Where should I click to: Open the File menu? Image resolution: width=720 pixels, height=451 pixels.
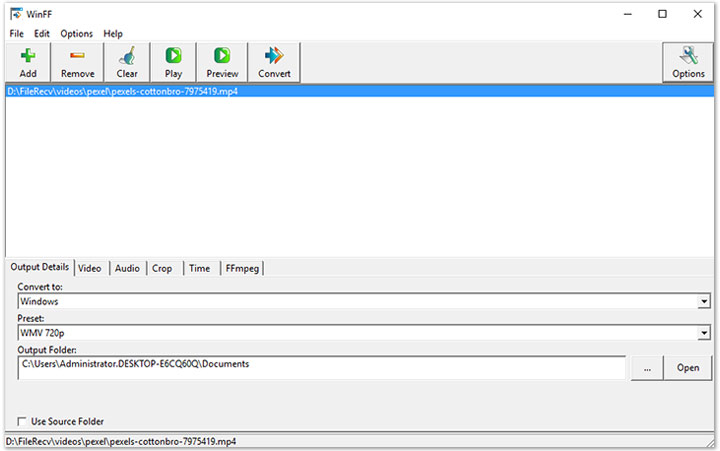pyautogui.click(x=17, y=34)
